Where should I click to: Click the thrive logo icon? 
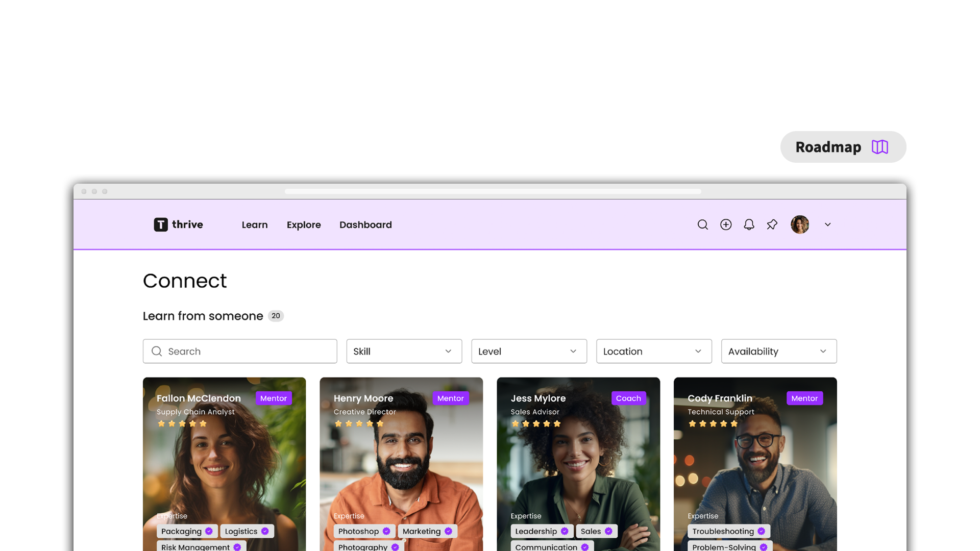coord(160,224)
